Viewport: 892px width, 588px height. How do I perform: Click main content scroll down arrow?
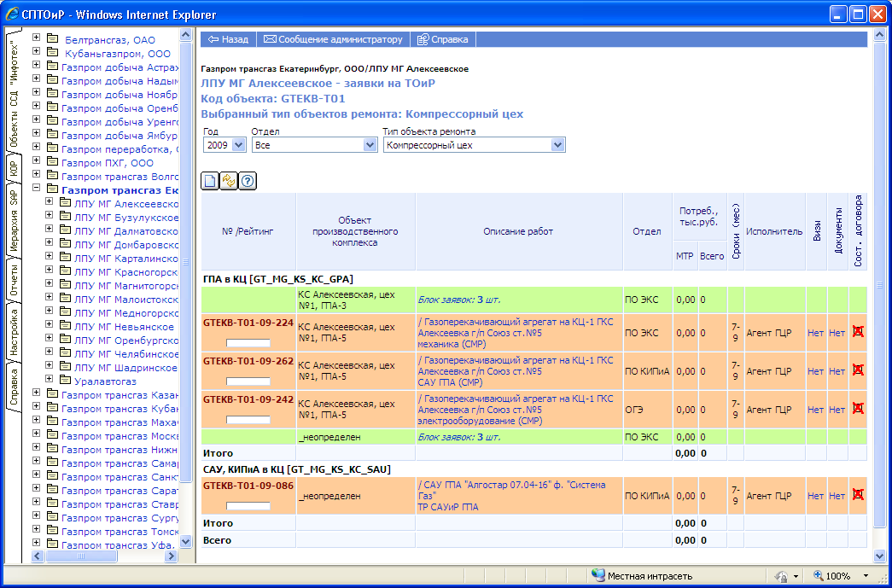click(879, 556)
